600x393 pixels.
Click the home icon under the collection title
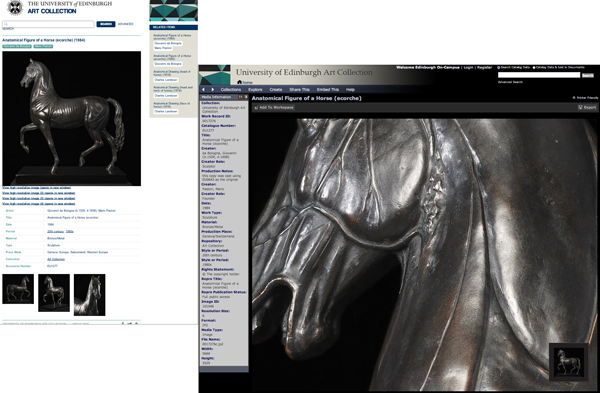240,82
